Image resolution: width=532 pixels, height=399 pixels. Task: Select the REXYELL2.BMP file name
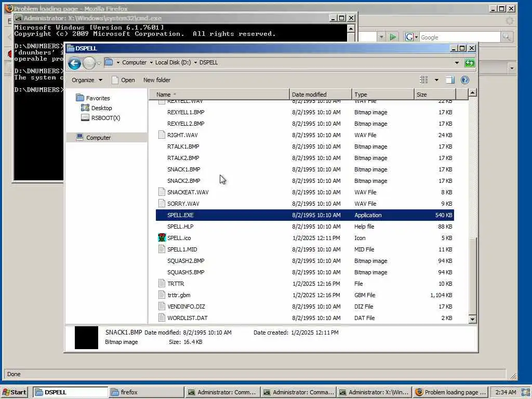pyautogui.click(x=185, y=124)
